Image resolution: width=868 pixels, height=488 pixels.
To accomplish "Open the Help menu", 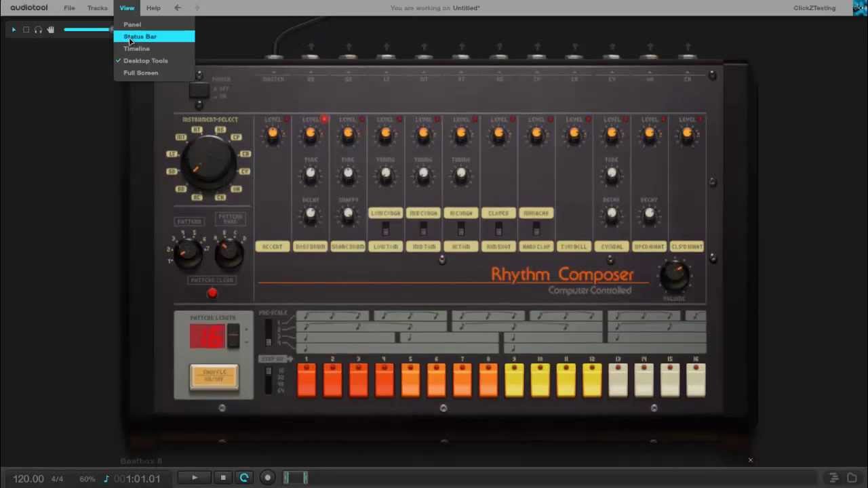I will [x=153, y=8].
